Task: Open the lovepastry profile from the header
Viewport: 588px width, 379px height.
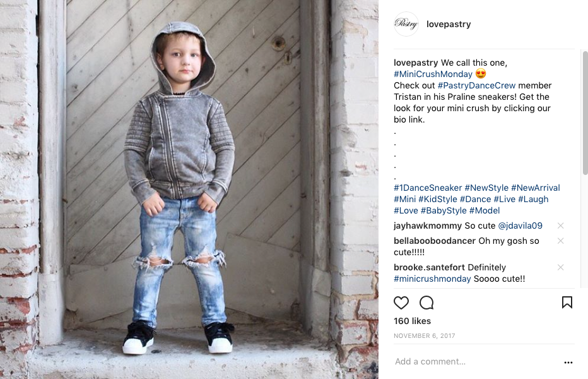Action: (449, 24)
